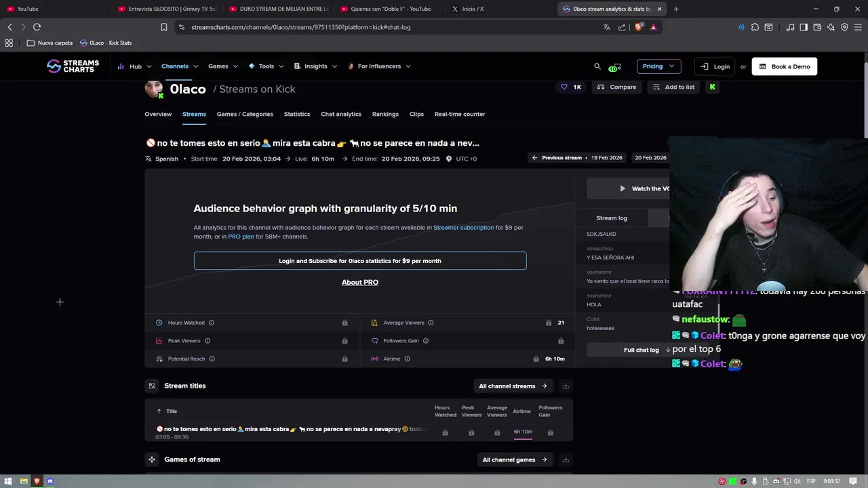Expand the Hub dropdown menu
868x488 pixels.
(136, 66)
